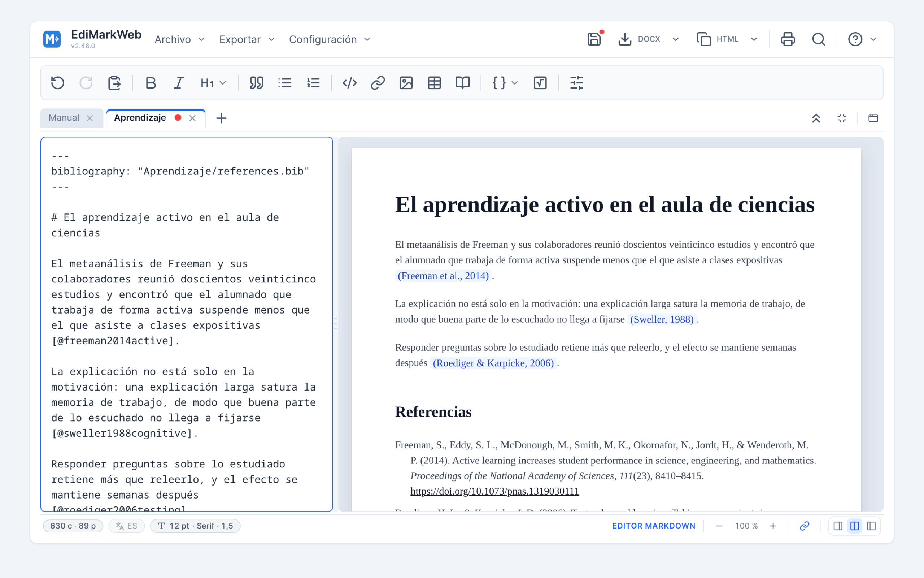Insert a numbered list
The width and height of the screenshot is (924, 578).
point(313,83)
